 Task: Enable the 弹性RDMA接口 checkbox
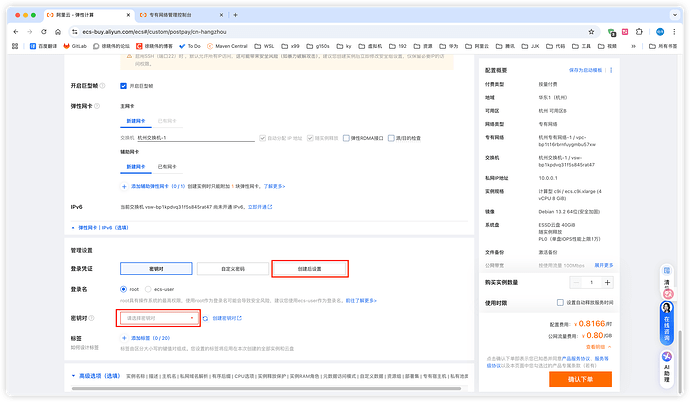click(346, 137)
